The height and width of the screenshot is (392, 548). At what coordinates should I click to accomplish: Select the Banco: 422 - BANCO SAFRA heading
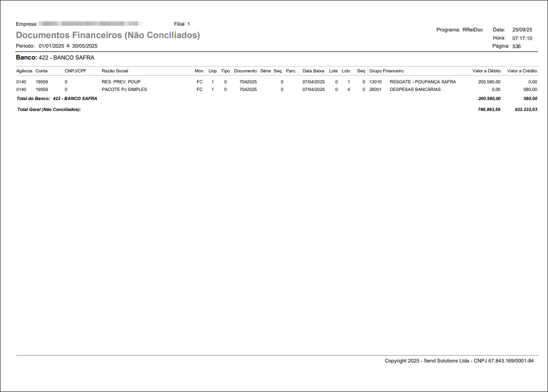pyautogui.click(x=55, y=58)
